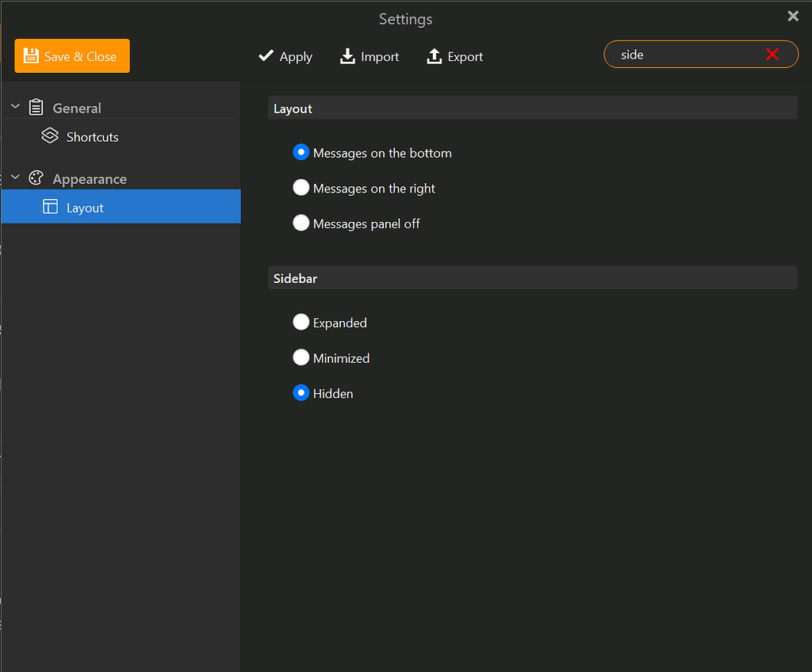Click the Save & Close button

point(71,55)
